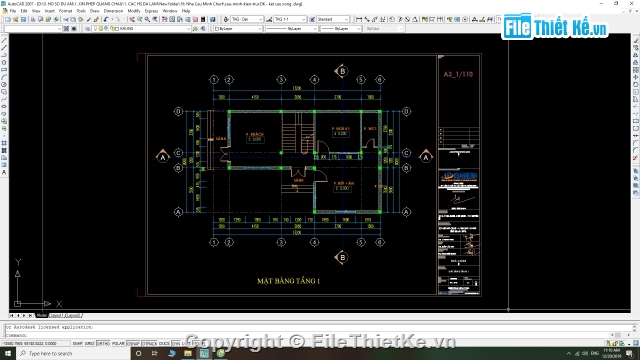Open the Dimension menu
Image resolution: width=640 pixels, height=360 pixels.
pos(113,11)
